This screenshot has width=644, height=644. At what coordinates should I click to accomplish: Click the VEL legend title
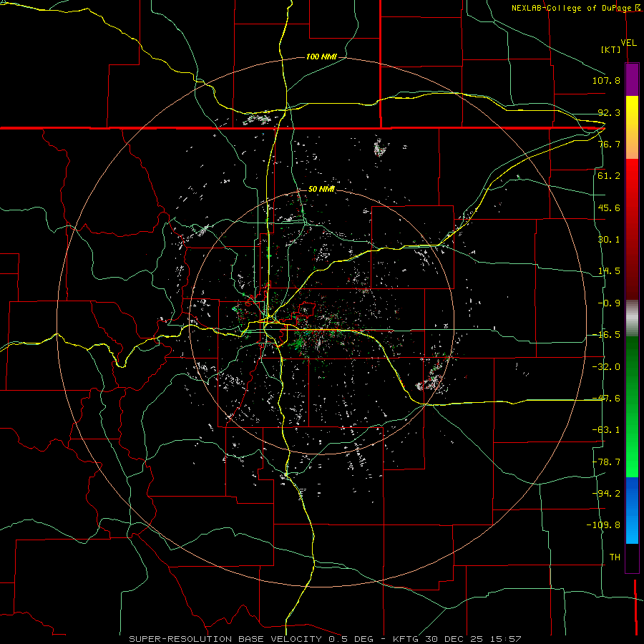(x=628, y=43)
